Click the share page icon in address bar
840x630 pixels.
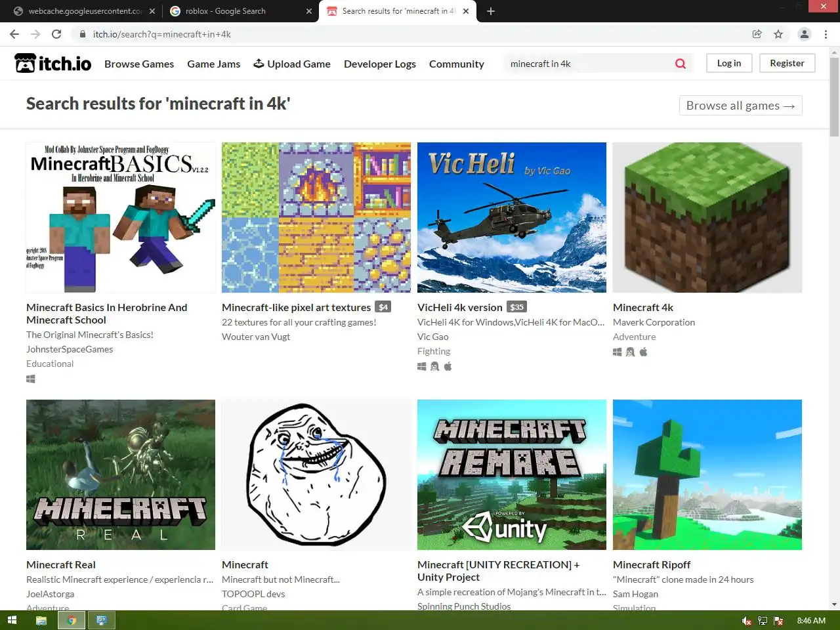point(757,34)
